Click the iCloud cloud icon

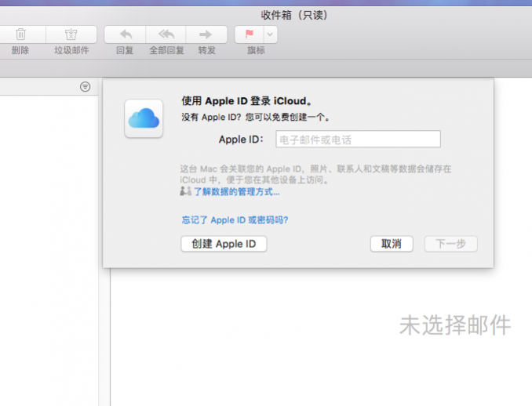pyautogui.click(x=144, y=118)
